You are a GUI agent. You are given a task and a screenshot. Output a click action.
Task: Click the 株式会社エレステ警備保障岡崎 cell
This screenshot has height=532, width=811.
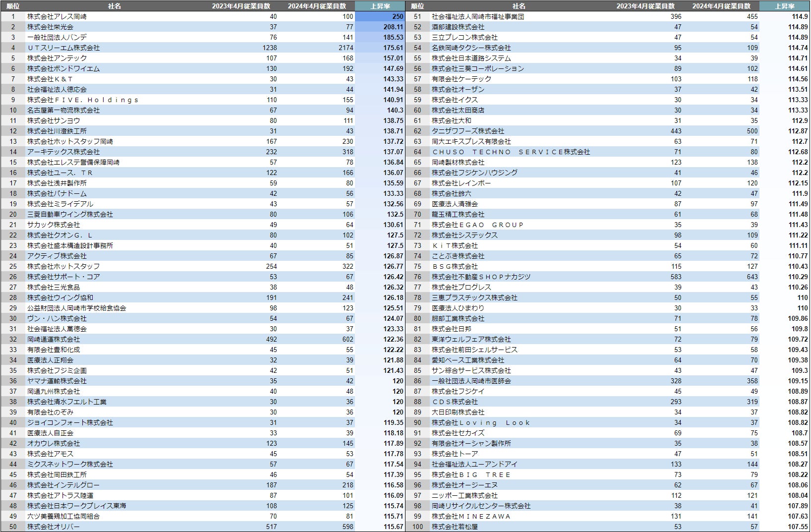click(x=73, y=162)
